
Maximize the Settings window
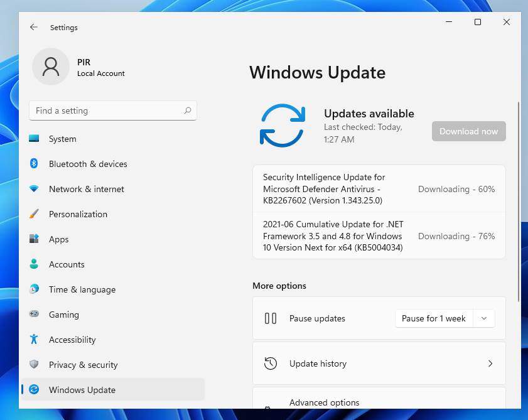[478, 22]
